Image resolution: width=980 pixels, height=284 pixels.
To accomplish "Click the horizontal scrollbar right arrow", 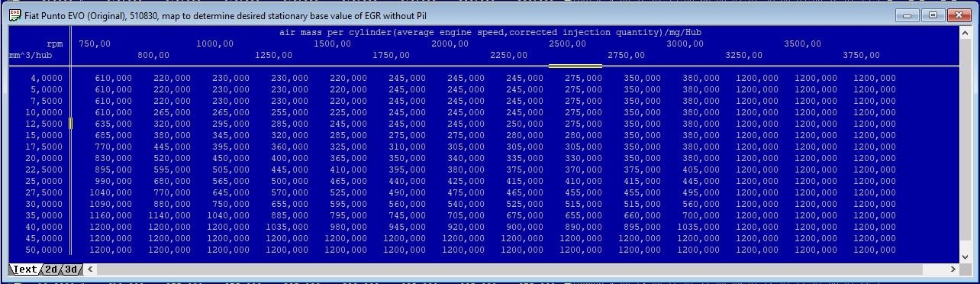I will (x=953, y=269).
